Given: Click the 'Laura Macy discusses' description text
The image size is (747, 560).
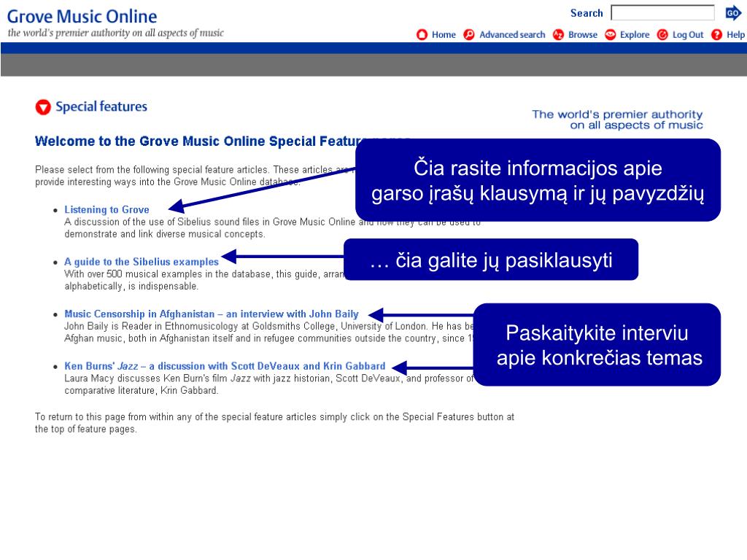Looking at the screenshot, I should click(x=269, y=384).
